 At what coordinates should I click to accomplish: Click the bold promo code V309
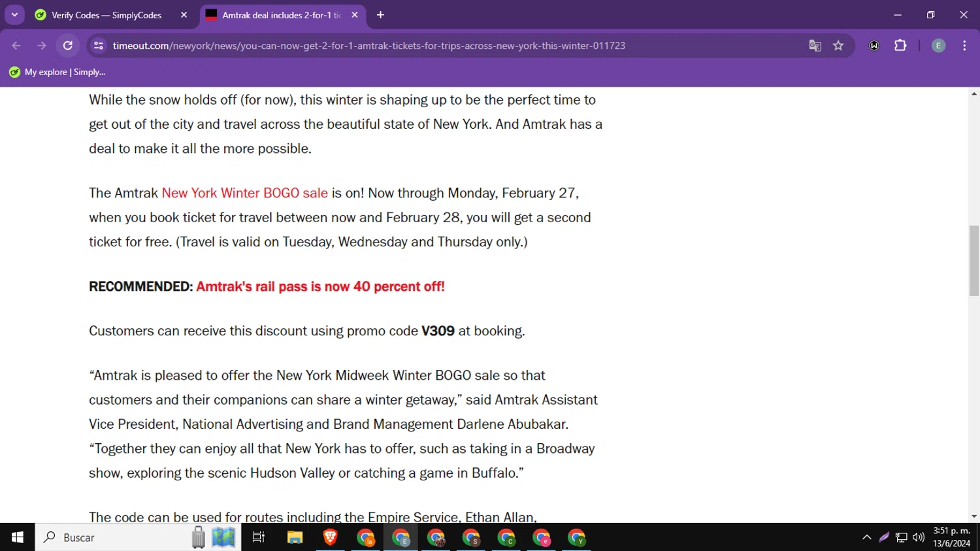click(438, 331)
